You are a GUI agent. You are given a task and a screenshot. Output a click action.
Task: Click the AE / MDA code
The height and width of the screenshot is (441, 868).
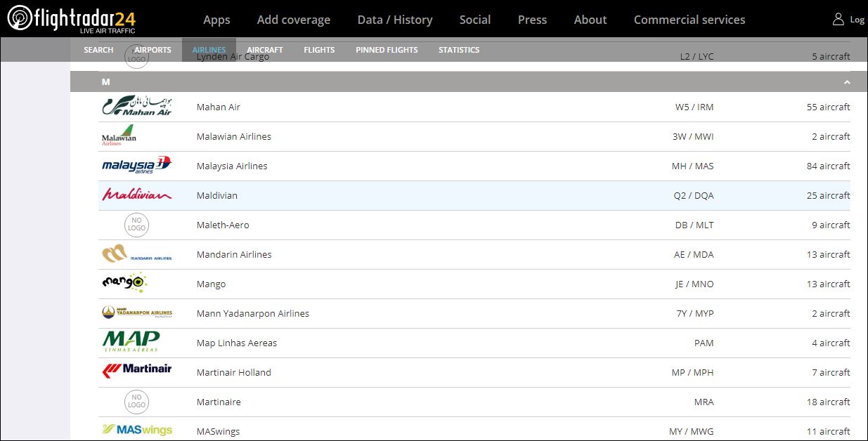(x=694, y=254)
